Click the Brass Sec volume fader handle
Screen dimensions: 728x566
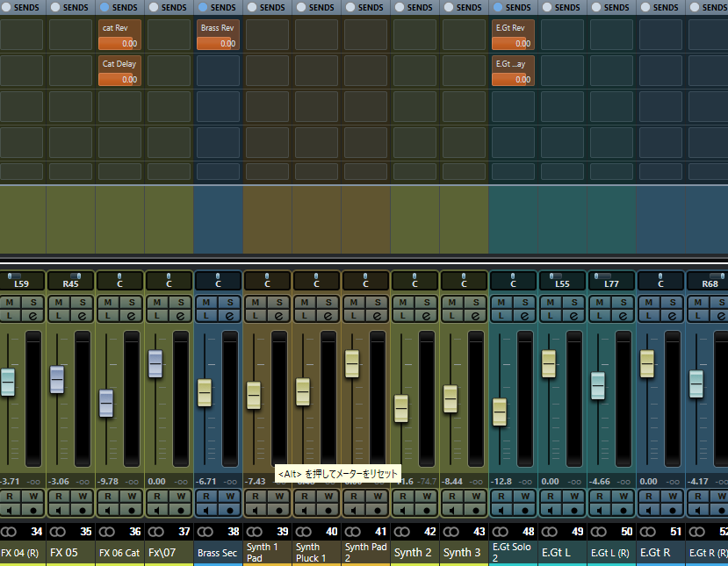point(205,393)
